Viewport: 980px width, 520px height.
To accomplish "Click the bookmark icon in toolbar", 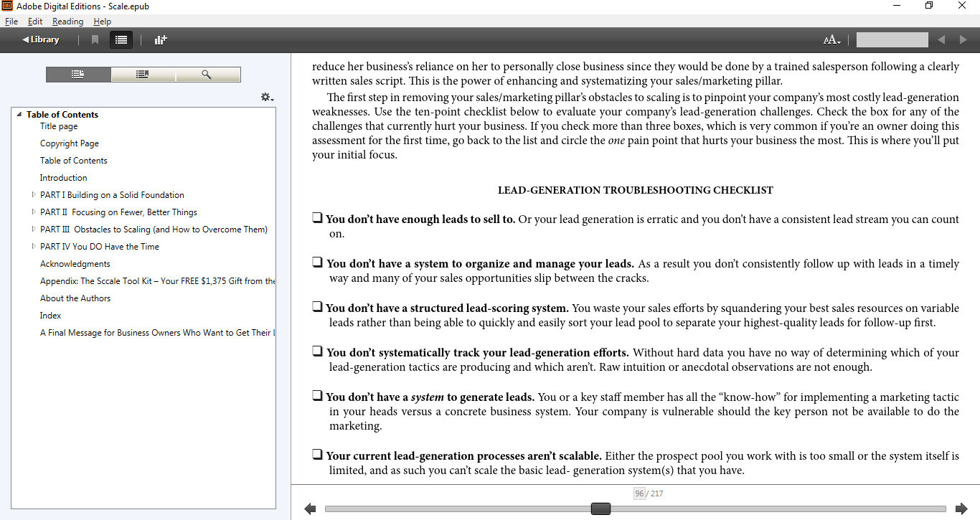I will tap(95, 40).
